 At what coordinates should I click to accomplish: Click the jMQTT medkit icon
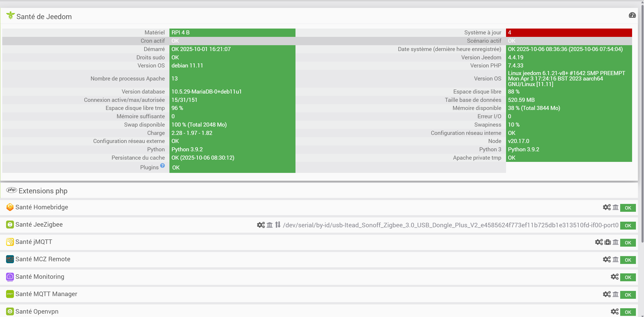tap(608, 242)
